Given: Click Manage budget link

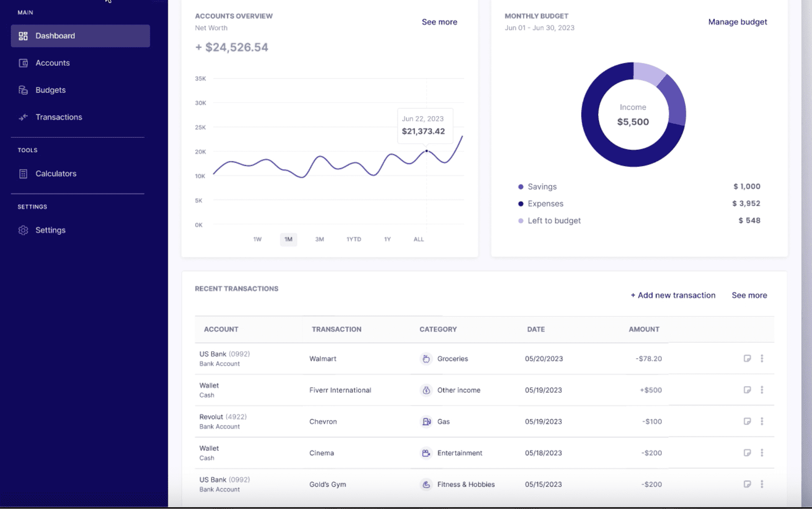Looking at the screenshot, I should pos(737,22).
